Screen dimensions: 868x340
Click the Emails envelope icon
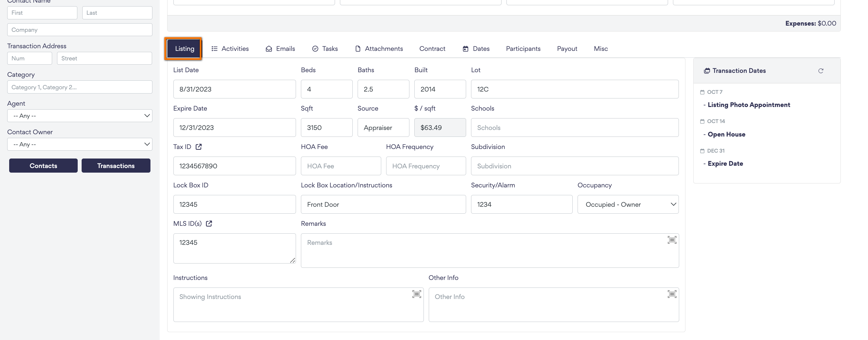[268, 49]
